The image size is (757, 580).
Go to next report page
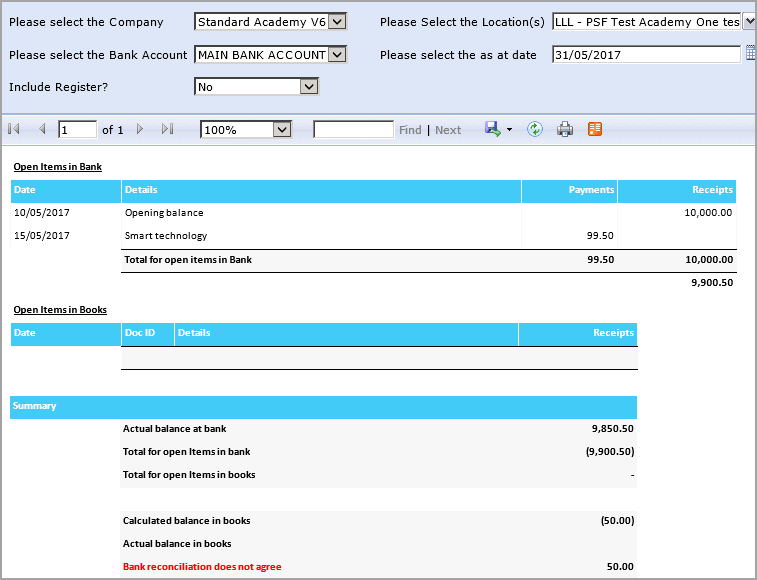point(140,130)
